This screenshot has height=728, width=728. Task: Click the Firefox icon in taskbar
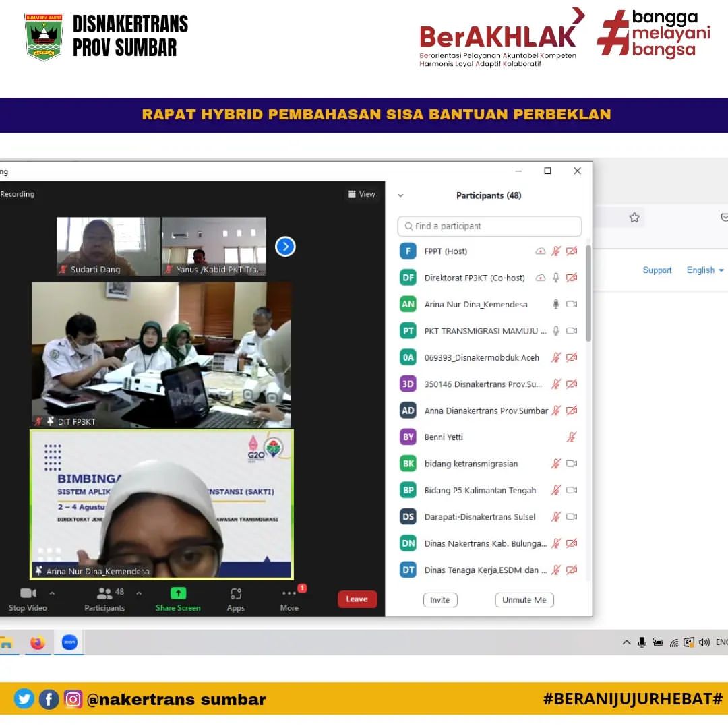[x=38, y=643]
